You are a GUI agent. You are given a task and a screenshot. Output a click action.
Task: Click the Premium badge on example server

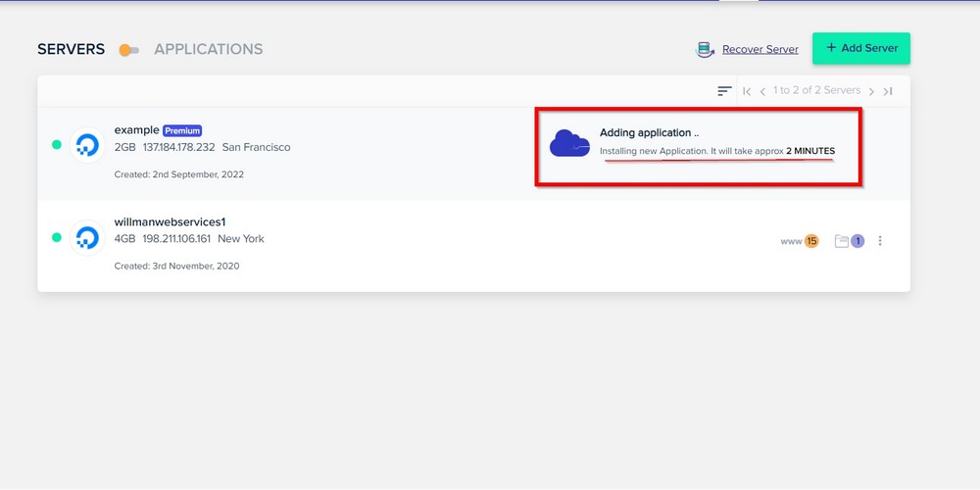click(x=182, y=130)
